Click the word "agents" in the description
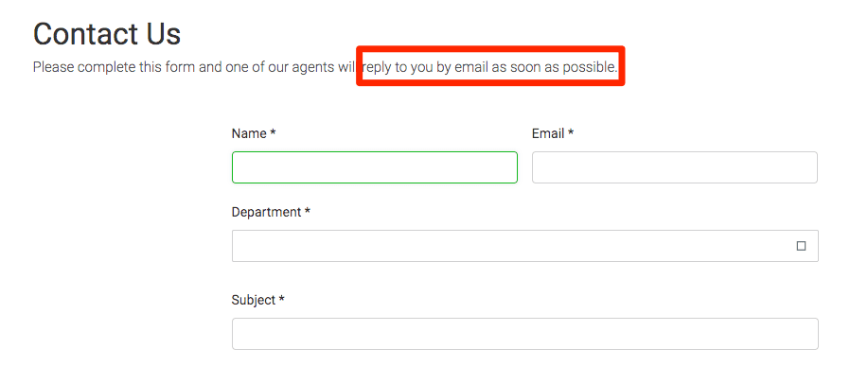 314,68
